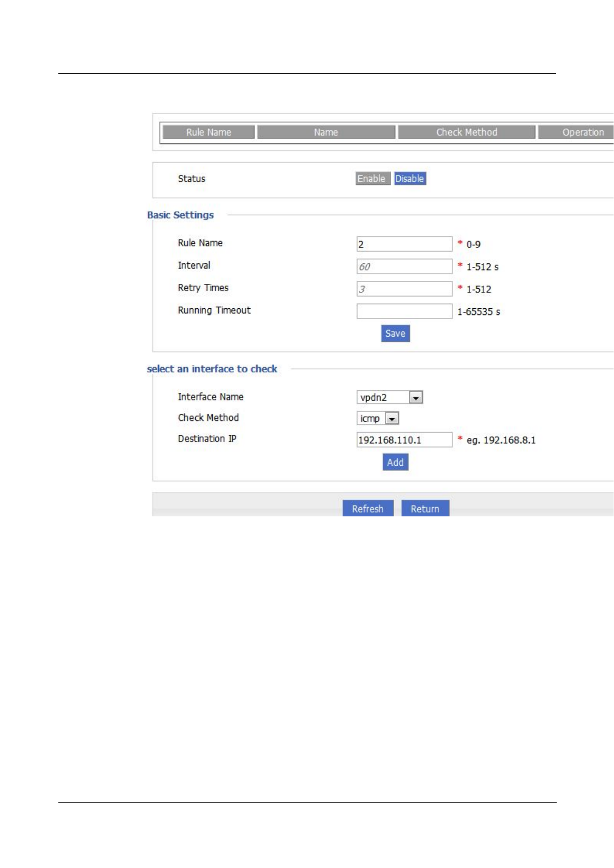The height and width of the screenshot is (868, 614).
Task: Open the Check Method dropdown icmp
Action: tap(378, 418)
